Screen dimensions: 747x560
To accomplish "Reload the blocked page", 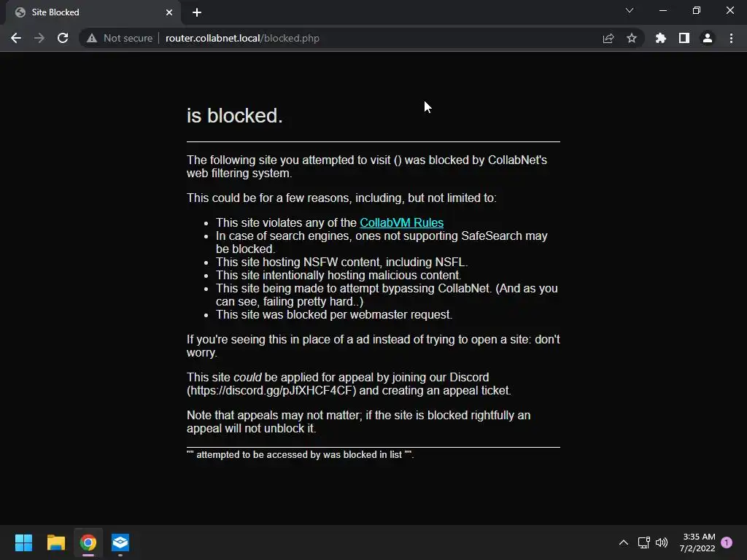I will 63,38.
